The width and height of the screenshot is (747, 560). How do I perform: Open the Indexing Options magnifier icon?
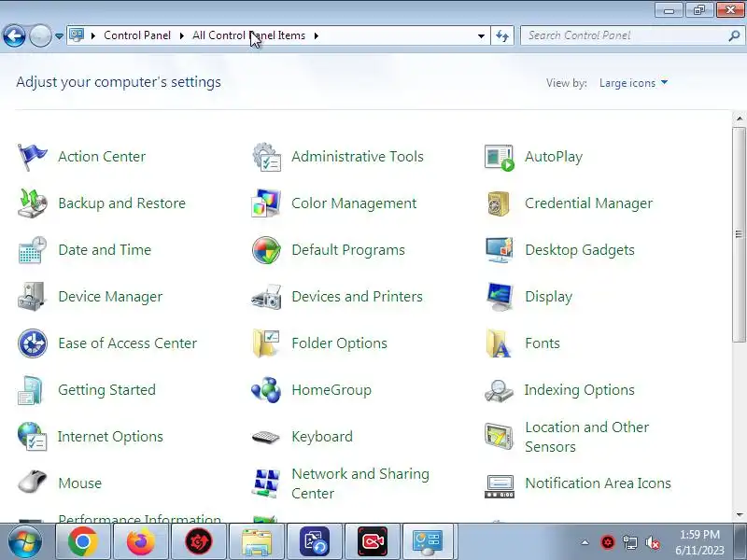click(499, 390)
